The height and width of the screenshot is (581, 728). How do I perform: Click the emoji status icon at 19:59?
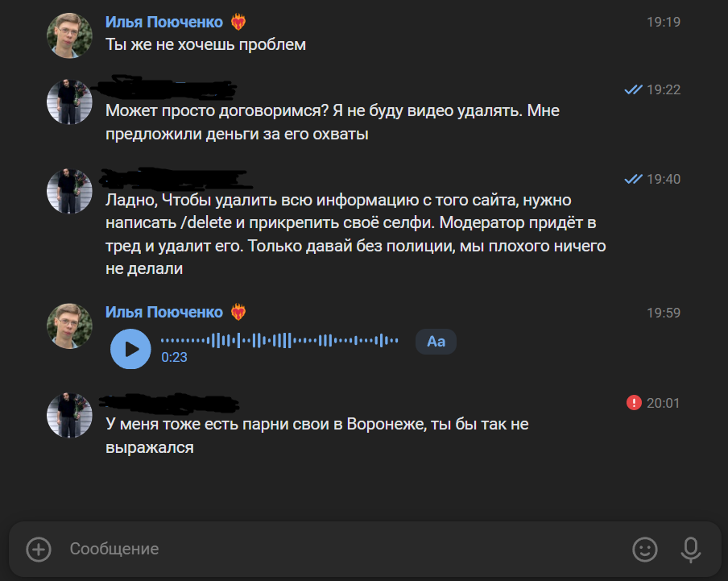(x=238, y=312)
